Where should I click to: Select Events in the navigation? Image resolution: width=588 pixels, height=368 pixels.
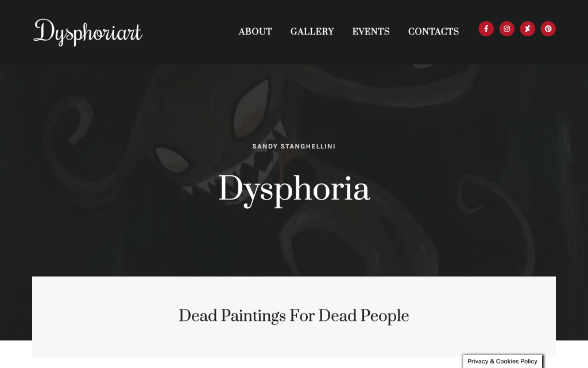tap(371, 32)
